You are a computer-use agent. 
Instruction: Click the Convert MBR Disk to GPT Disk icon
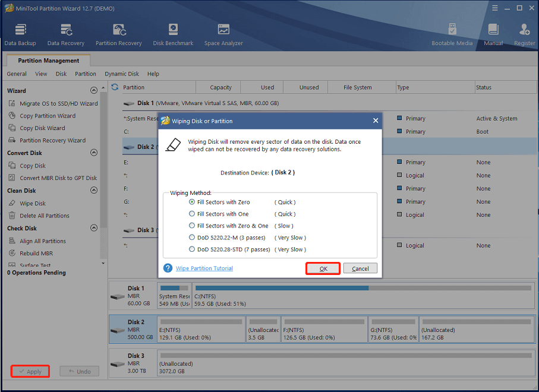[x=12, y=178]
